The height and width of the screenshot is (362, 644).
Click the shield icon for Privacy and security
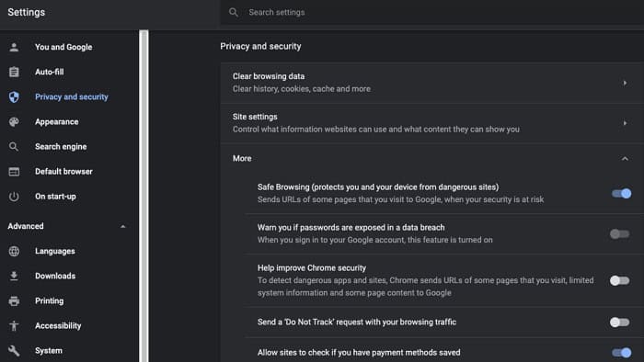[x=14, y=96]
